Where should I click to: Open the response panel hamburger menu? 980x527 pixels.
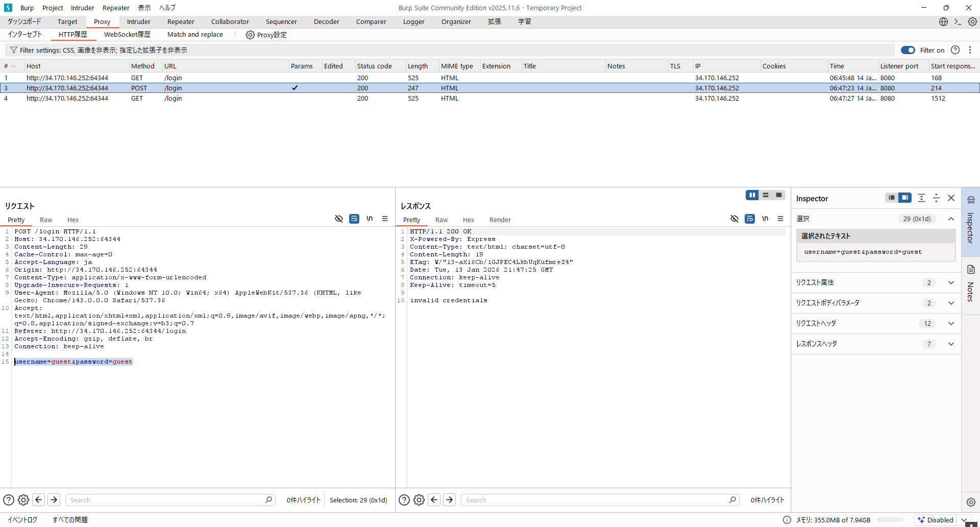coord(780,219)
